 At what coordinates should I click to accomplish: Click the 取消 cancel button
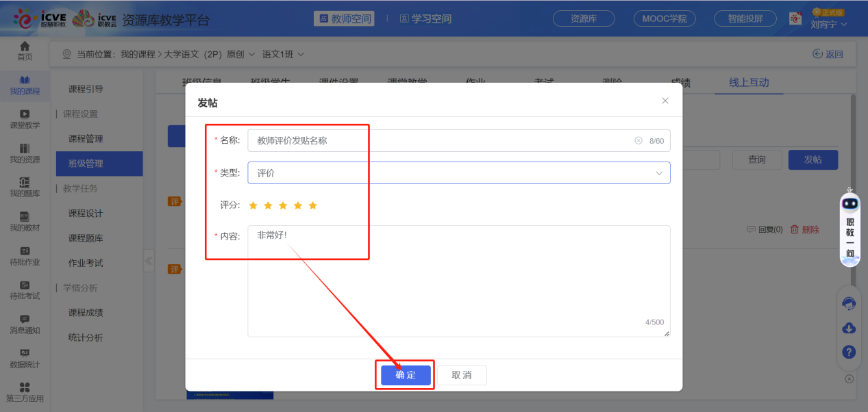462,375
